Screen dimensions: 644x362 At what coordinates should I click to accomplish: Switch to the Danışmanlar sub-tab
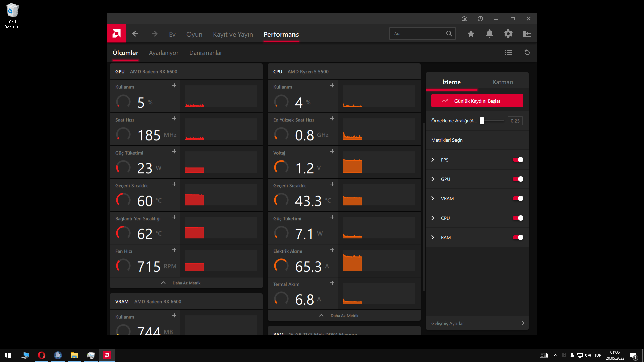coord(206,53)
